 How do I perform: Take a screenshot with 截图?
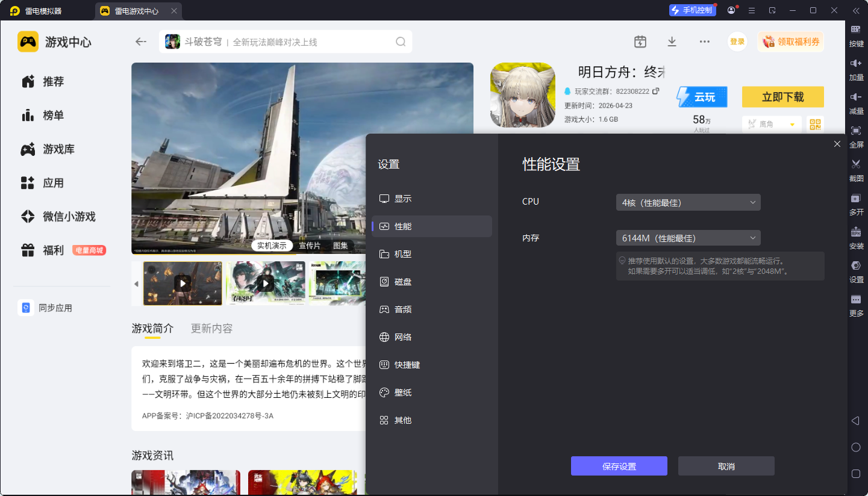855,171
